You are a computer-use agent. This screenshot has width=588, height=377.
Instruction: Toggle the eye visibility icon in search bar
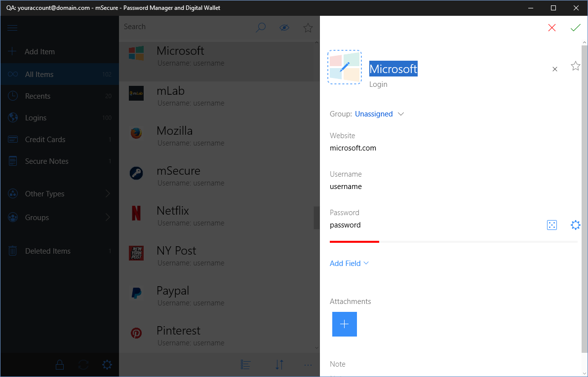coord(284,27)
